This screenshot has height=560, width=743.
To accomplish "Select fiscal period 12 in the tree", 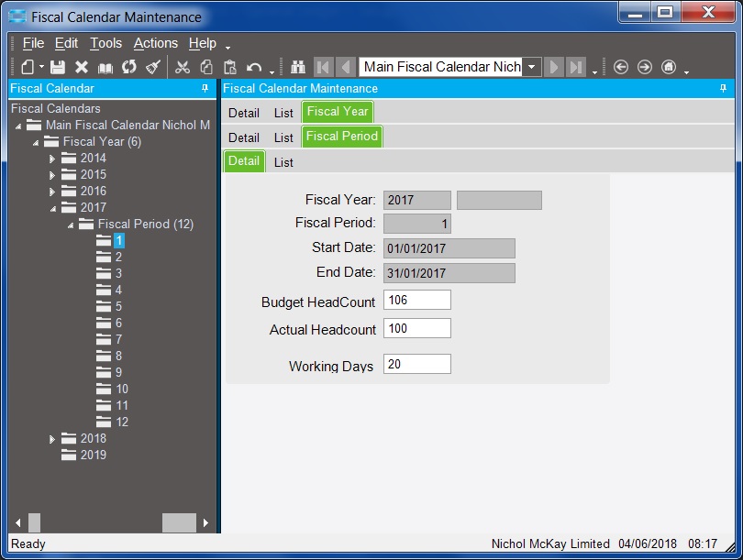I will pos(122,422).
